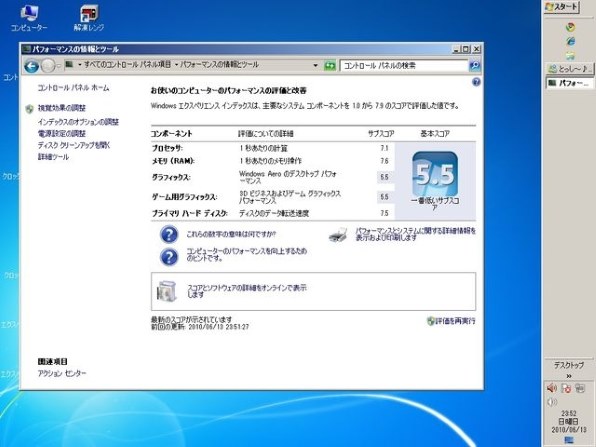596x447 pixels.
Task: Open the recent pages dropdown next to forward
Action: click(x=59, y=66)
